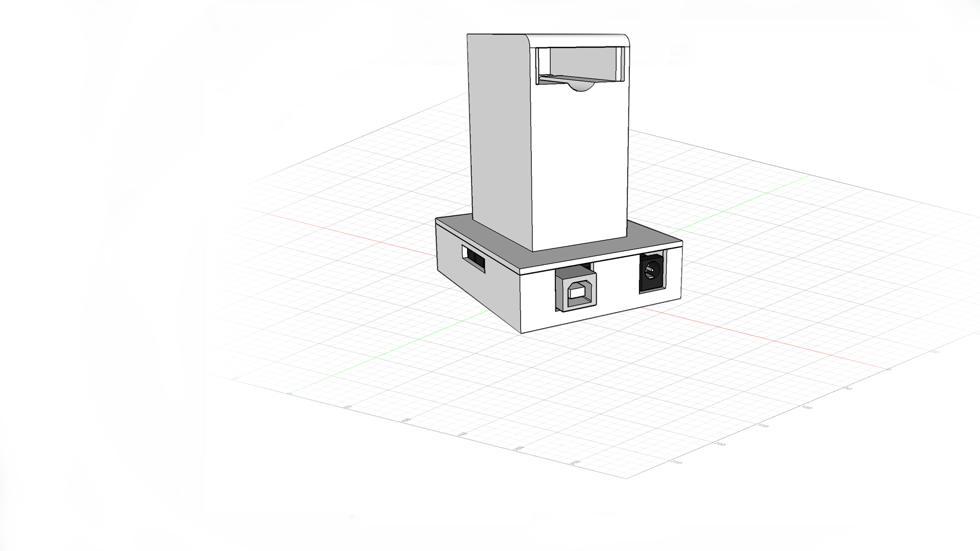This screenshot has height=551, width=980.
Task: Click the top opening of the tower
Action: pos(580,64)
